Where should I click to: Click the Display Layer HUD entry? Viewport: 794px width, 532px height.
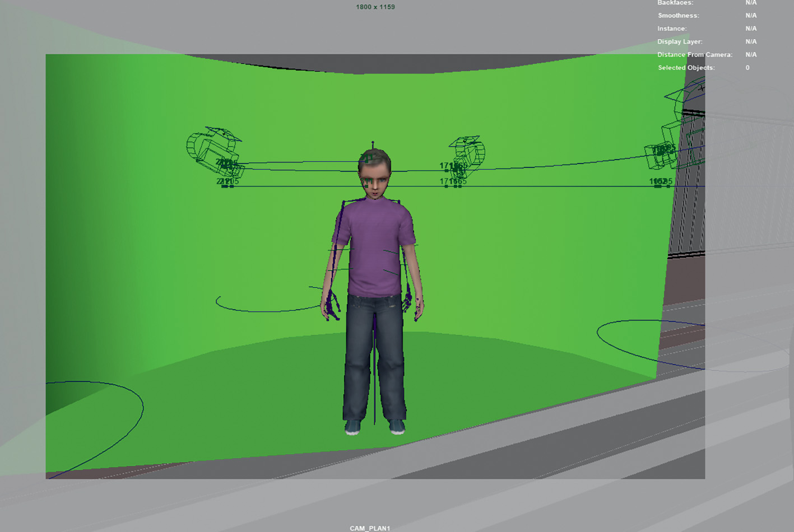point(679,42)
